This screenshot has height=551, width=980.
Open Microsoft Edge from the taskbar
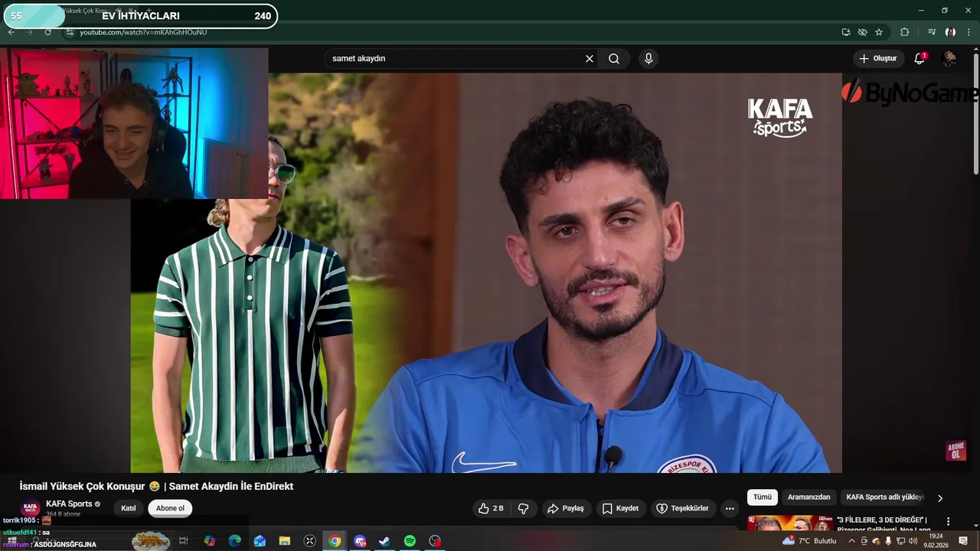(x=234, y=541)
